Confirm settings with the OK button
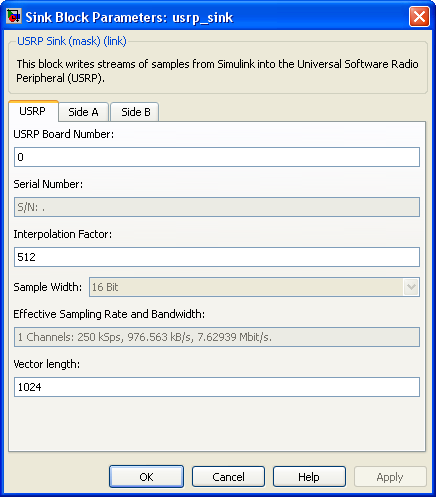The width and height of the screenshot is (436, 497). [x=146, y=477]
